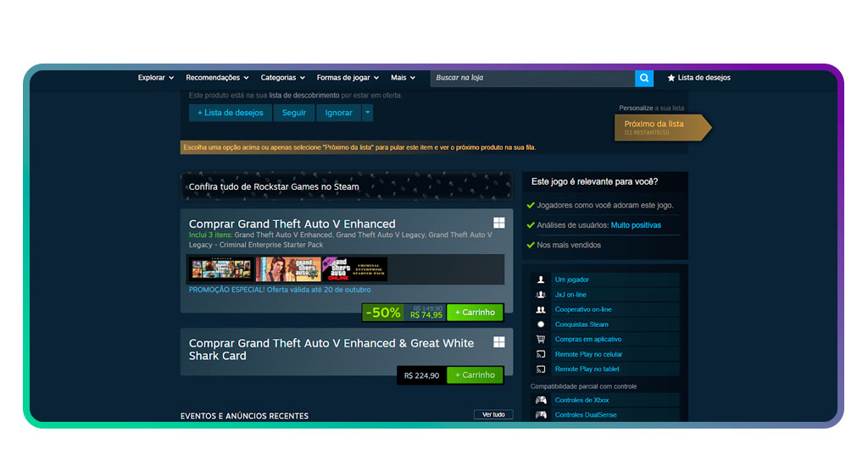
Task: Click the JxJ on-line players icon
Action: (541, 295)
